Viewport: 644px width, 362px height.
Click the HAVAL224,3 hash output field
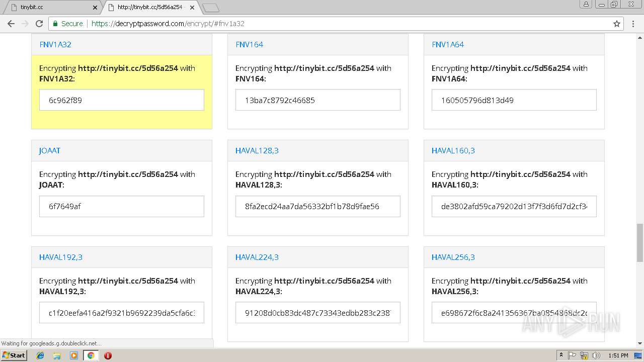point(318,313)
